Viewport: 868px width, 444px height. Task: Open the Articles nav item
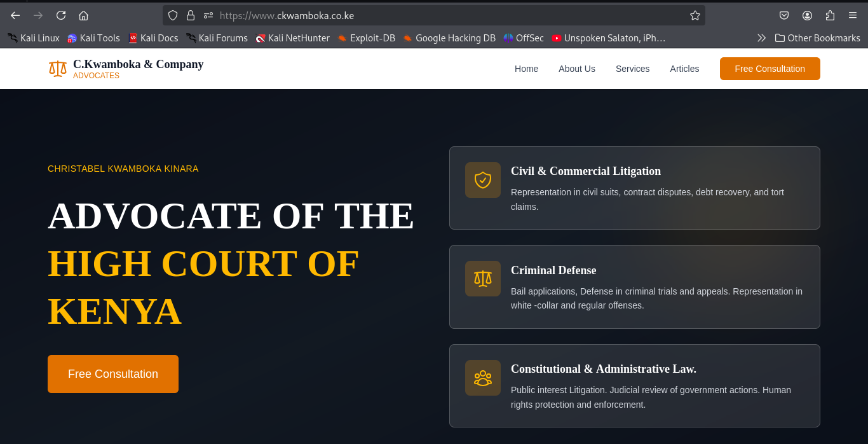click(684, 69)
